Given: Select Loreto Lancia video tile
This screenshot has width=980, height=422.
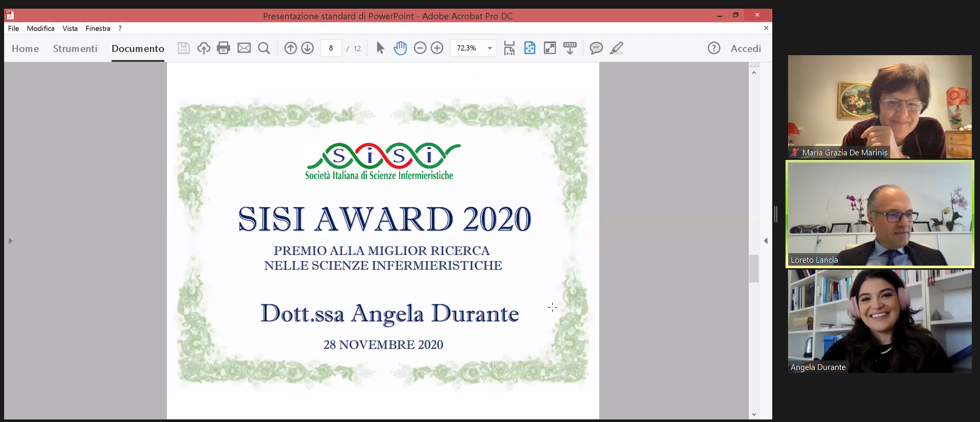Looking at the screenshot, I should pyautogui.click(x=880, y=214).
